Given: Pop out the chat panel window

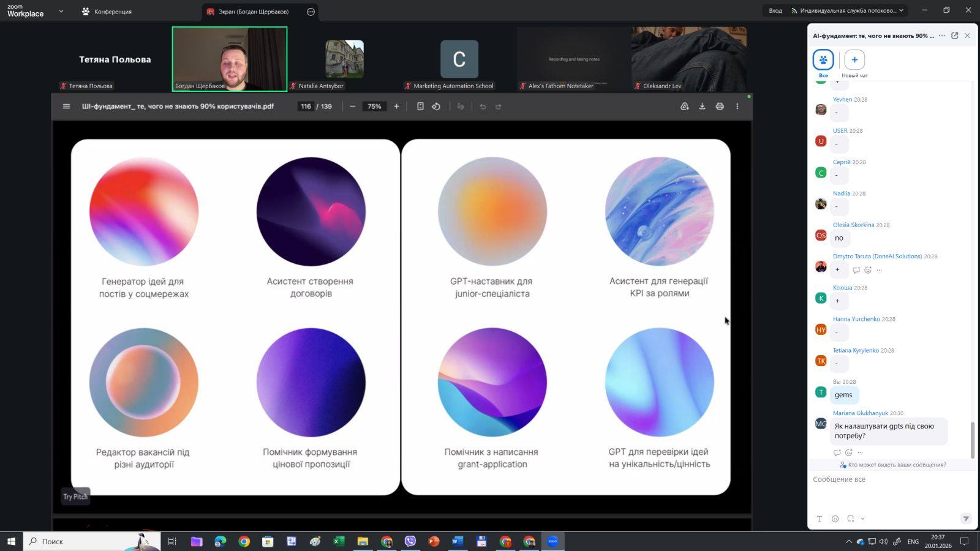Looking at the screenshot, I should [x=954, y=36].
